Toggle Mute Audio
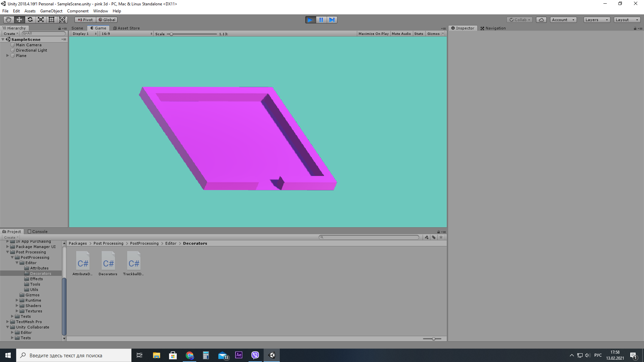 tap(401, 34)
